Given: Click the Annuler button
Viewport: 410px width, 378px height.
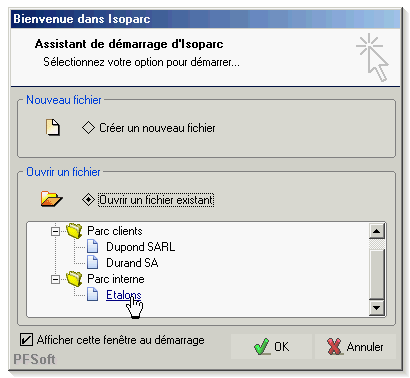Looking at the screenshot, I should pos(355,347).
